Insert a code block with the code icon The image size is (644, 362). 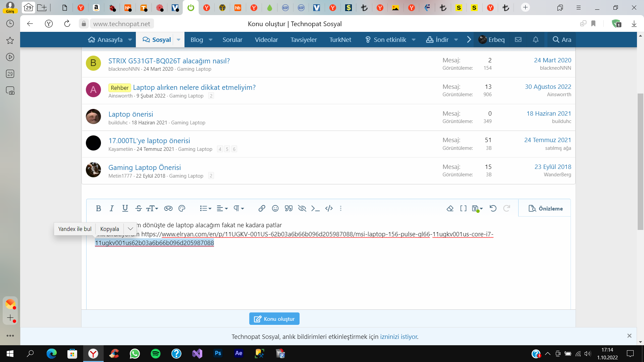329,208
